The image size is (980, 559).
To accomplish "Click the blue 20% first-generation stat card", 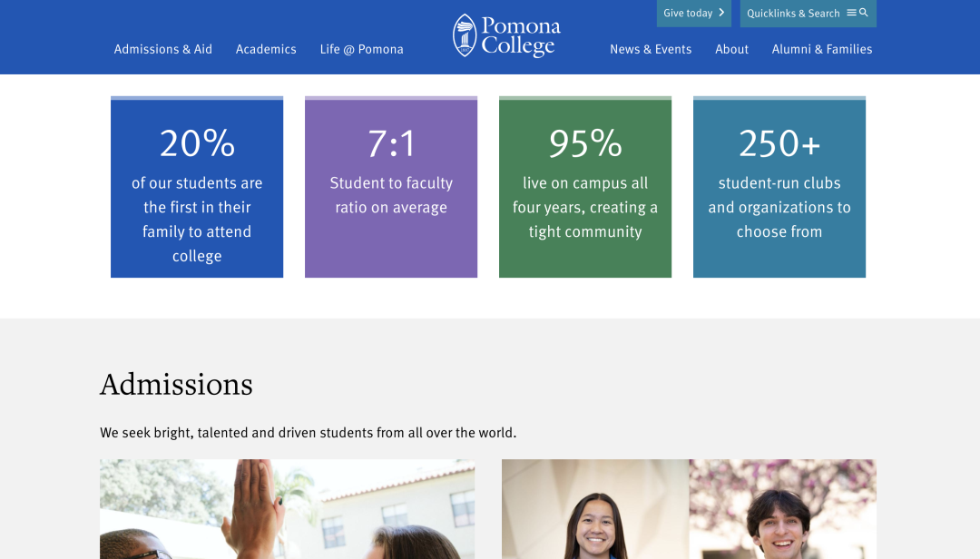I will 197,188.
